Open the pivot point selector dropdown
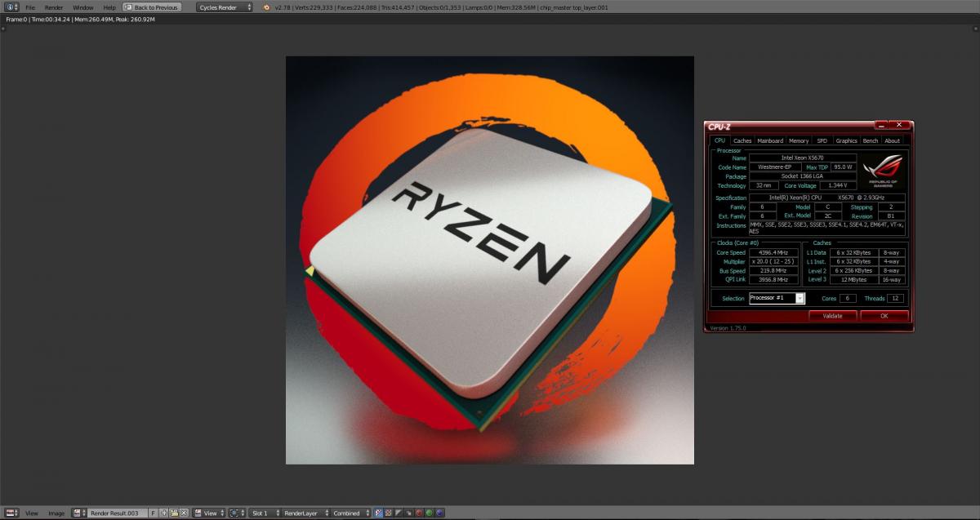Viewport: 980px width, 520px height. point(236,513)
